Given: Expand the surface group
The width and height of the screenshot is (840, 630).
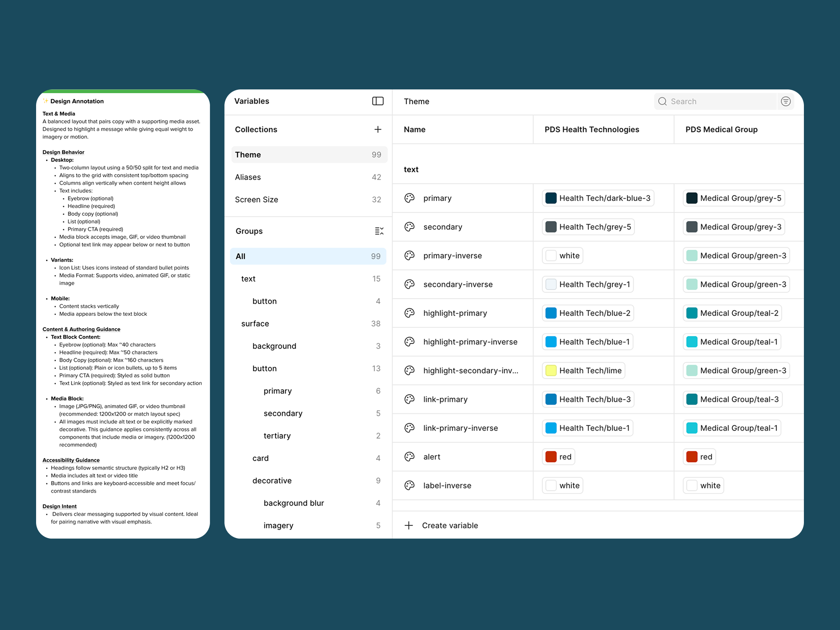Looking at the screenshot, I should pos(255,324).
